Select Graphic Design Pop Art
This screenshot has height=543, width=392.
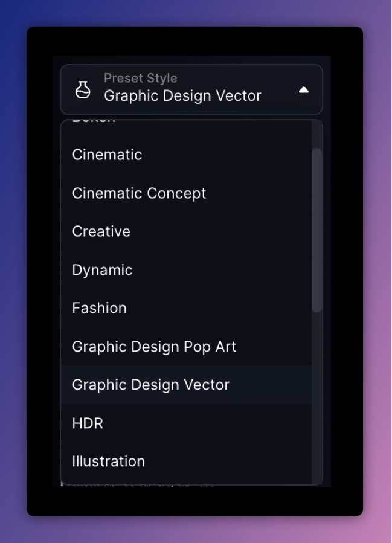[154, 347]
